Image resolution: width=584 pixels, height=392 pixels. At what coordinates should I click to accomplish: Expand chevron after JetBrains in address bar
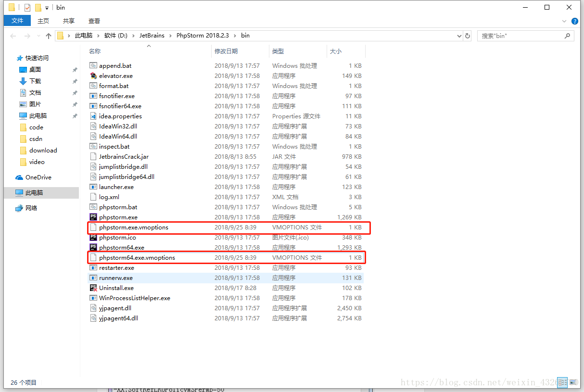tap(171, 36)
